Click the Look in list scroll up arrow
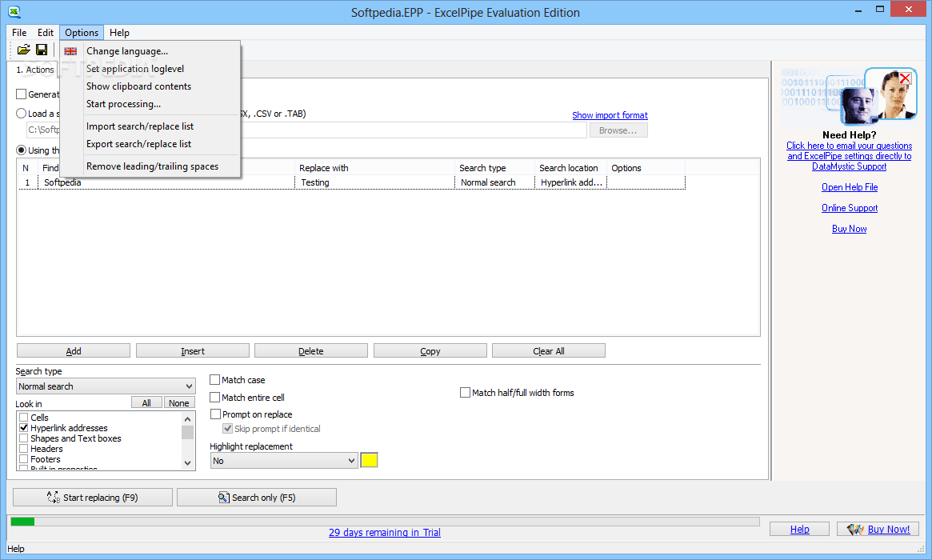 pyautogui.click(x=188, y=418)
